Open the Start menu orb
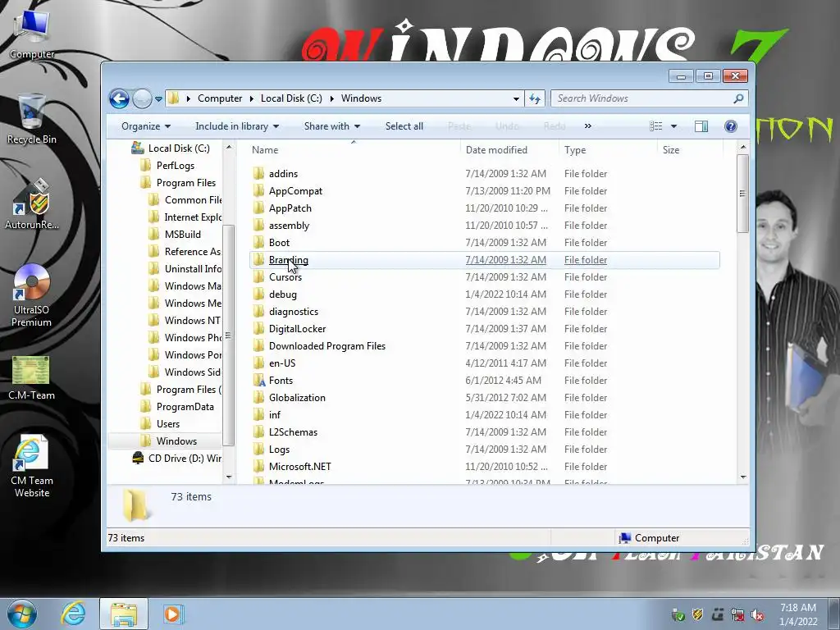Viewport: 840px width, 630px height. click(x=22, y=614)
